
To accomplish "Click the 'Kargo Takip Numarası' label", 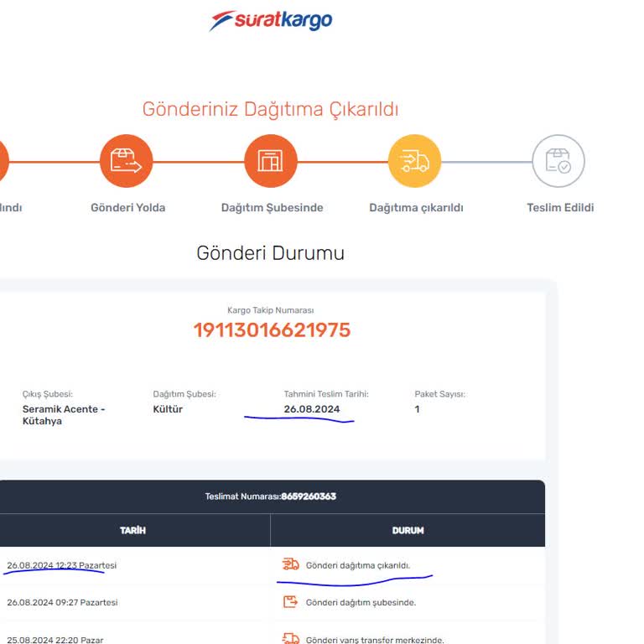I will point(271,310).
